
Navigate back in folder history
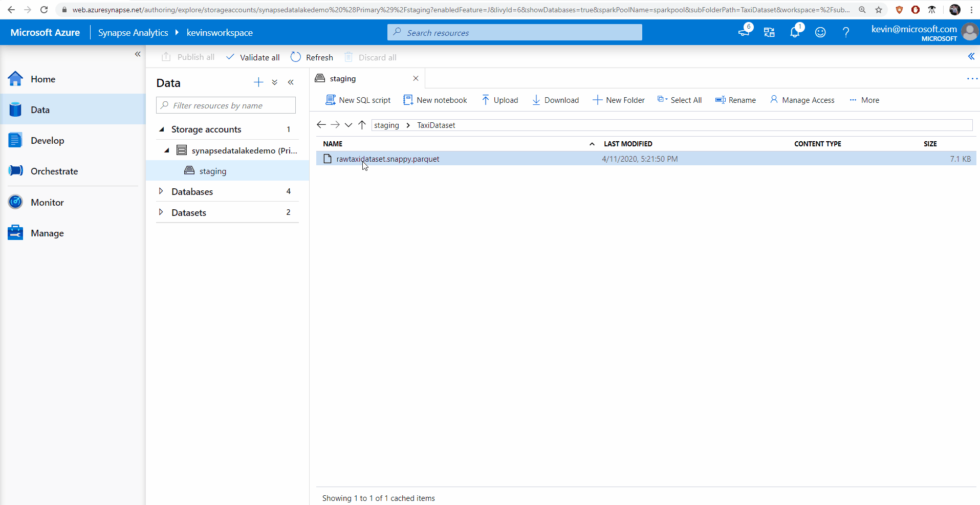click(x=321, y=125)
